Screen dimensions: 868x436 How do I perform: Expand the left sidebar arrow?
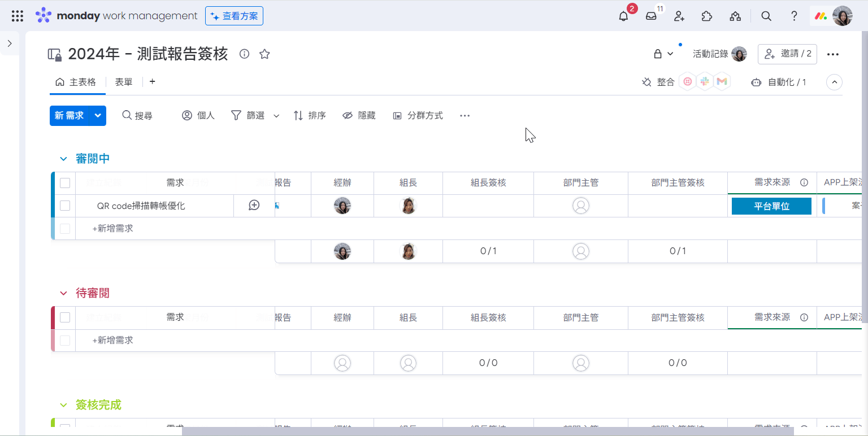(x=10, y=43)
